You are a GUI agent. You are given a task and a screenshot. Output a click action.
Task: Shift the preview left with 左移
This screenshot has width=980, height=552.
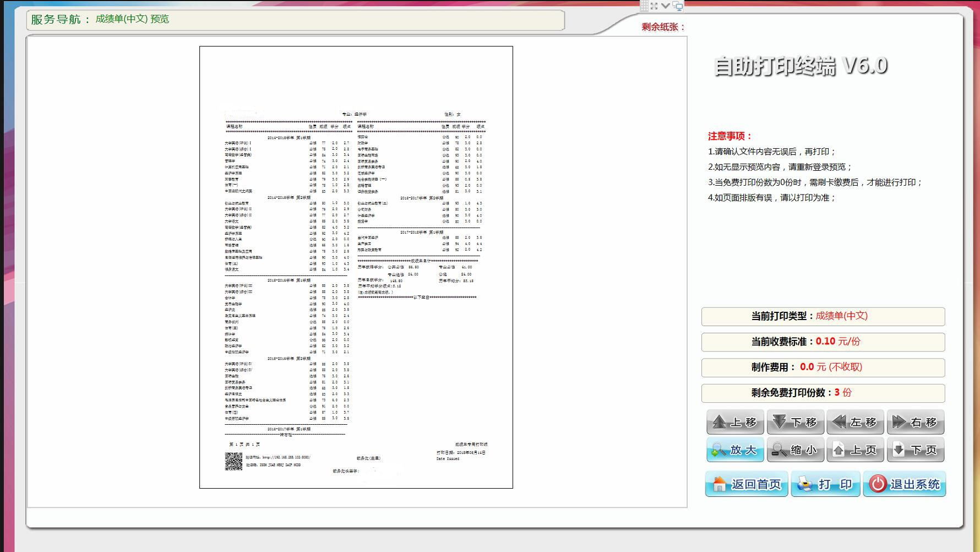855,423
